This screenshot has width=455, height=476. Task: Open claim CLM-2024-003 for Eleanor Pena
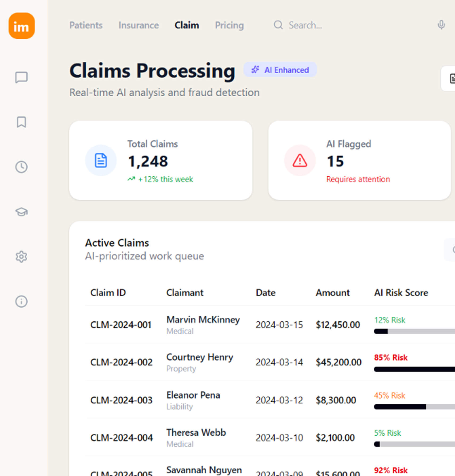[121, 400]
